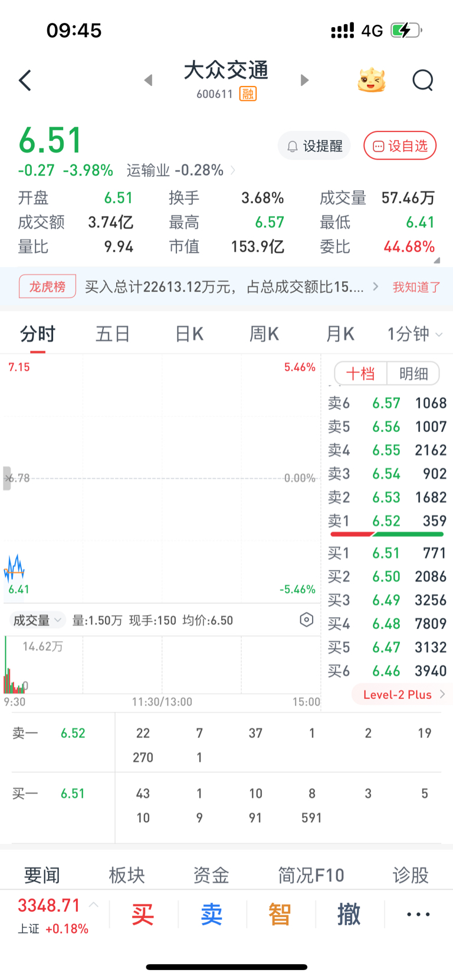
Task: Select the 五日 chart tab
Action: coord(113,334)
